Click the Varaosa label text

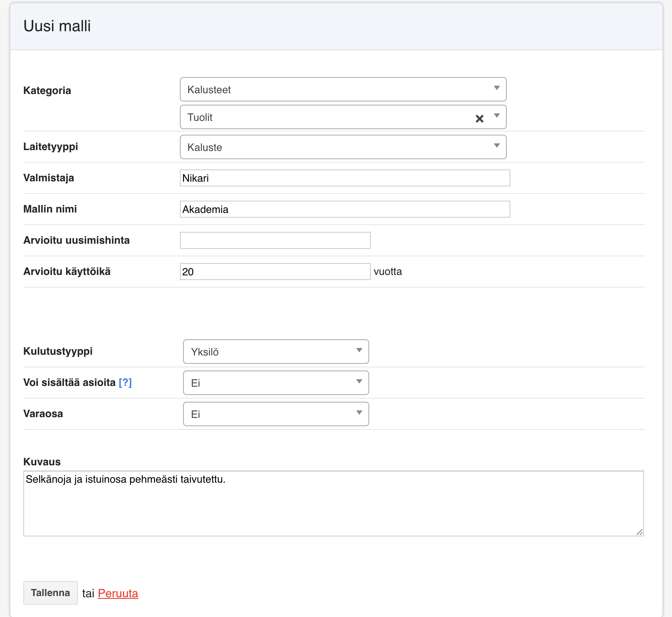[x=43, y=414]
